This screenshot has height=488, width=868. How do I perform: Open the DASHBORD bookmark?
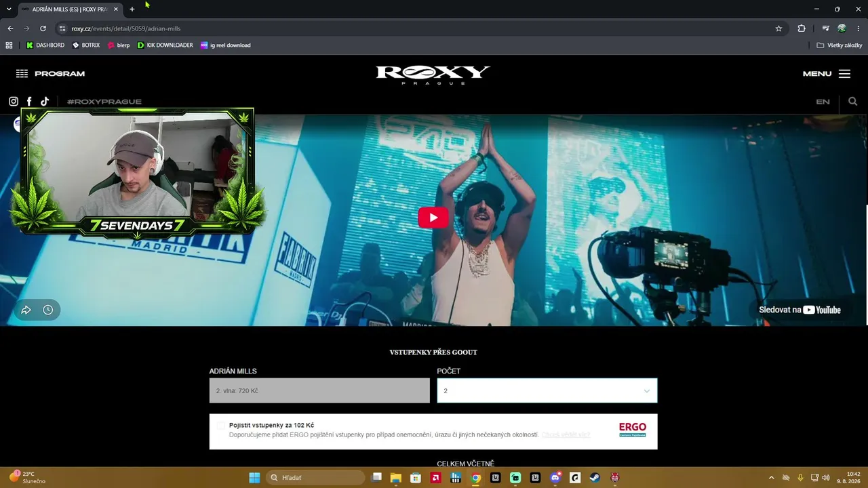[x=45, y=45]
